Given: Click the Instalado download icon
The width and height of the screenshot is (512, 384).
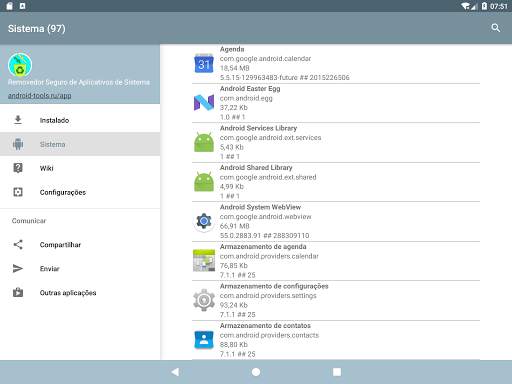Looking at the screenshot, I should [x=18, y=120].
